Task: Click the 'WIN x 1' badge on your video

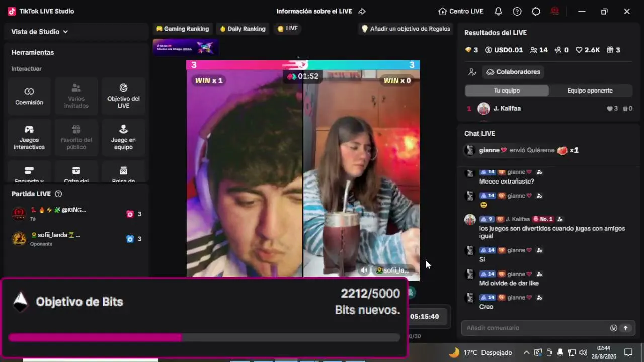Action: [x=209, y=80]
